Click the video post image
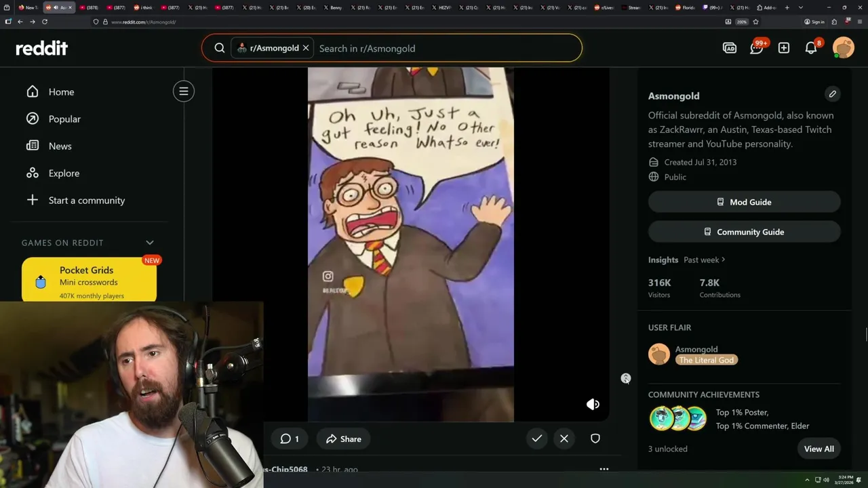The image size is (868, 488). click(x=411, y=244)
